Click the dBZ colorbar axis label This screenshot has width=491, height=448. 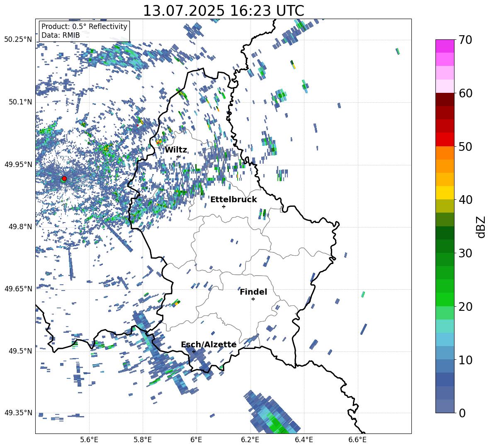481,227
